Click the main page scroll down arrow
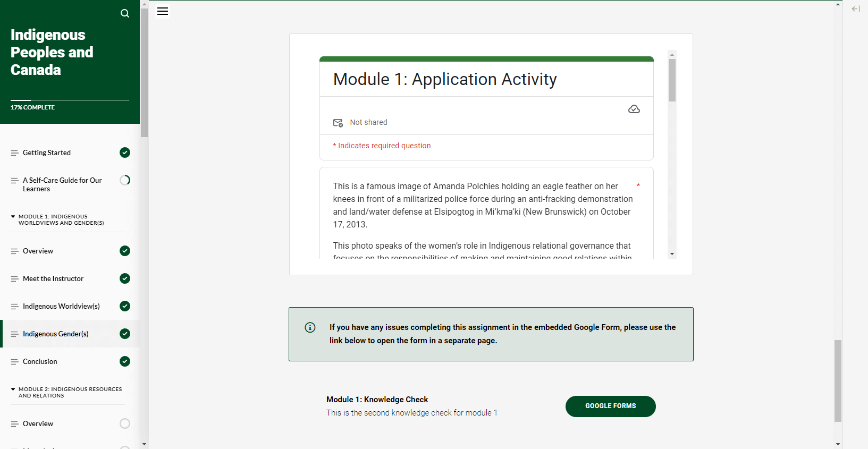The width and height of the screenshot is (868, 449). (838, 444)
